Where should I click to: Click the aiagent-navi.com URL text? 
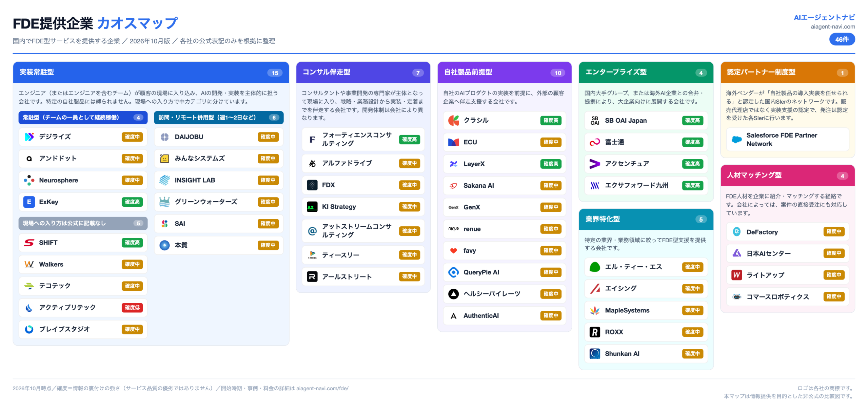point(833,27)
